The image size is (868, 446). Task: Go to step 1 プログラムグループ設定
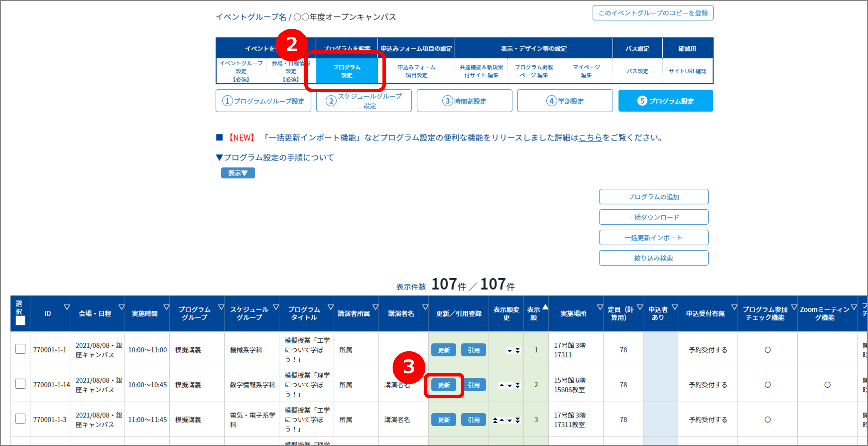(x=263, y=101)
